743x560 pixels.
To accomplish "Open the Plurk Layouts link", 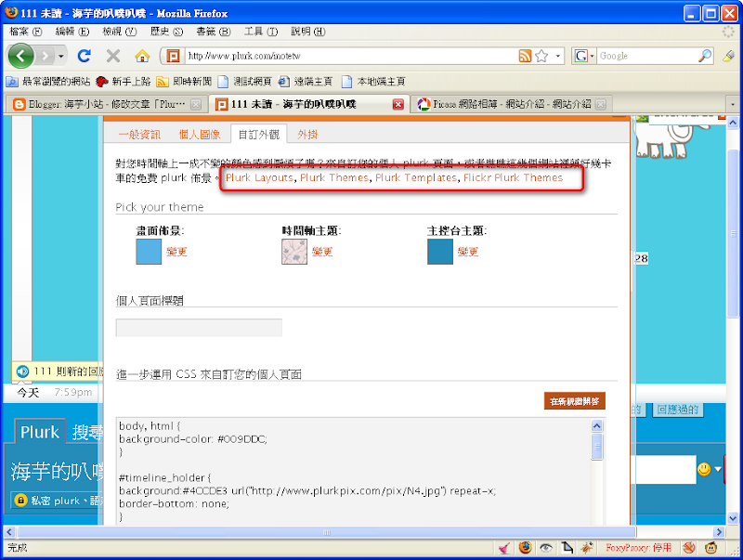I will [x=259, y=177].
